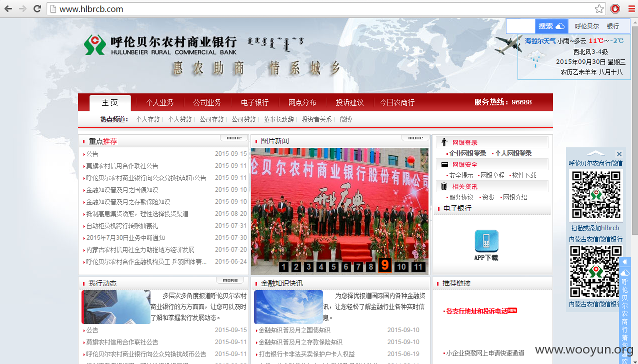Screen dimensions: 638x364
Task: Click the 公司贷款 hot channel link
Action: pyautogui.click(x=243, y=119)
